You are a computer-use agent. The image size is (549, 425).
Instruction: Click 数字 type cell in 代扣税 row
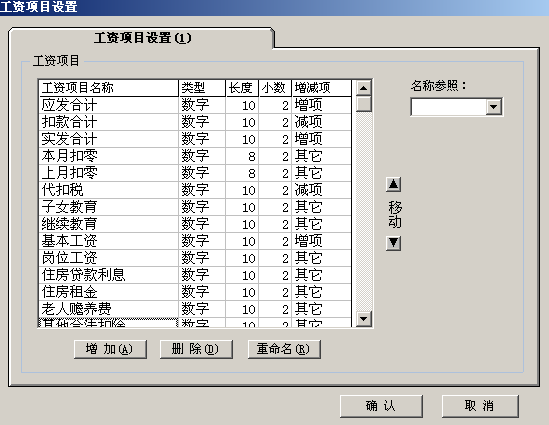[202, 190]
